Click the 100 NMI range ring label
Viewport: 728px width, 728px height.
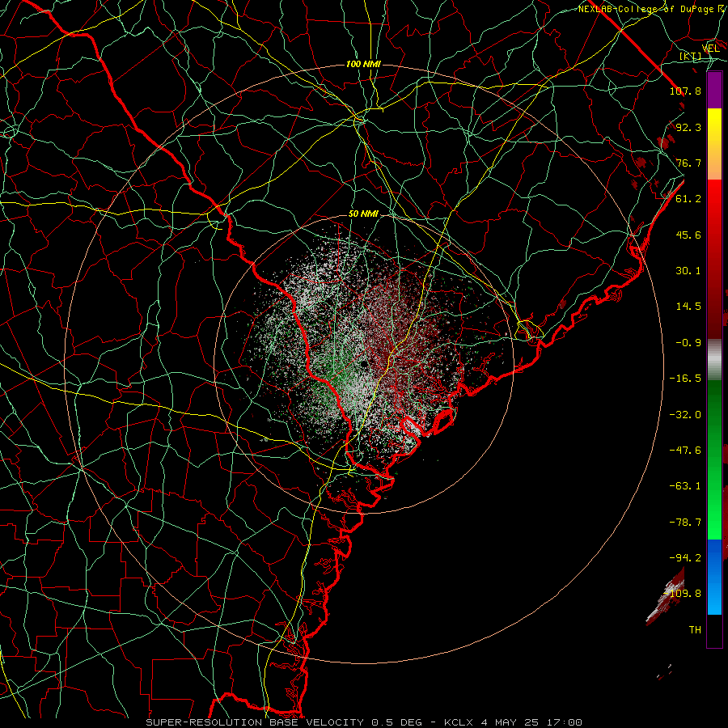coord(363,64)
